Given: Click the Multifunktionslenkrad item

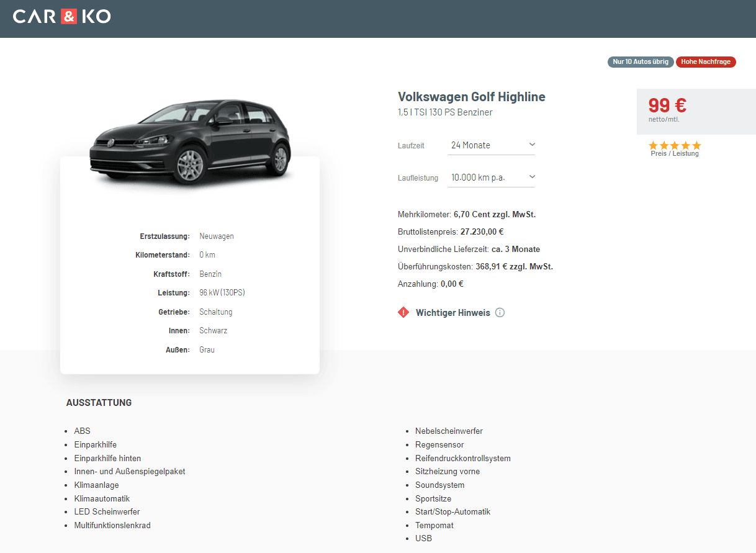Looking at the screenshot, I should tap(112, 526).
